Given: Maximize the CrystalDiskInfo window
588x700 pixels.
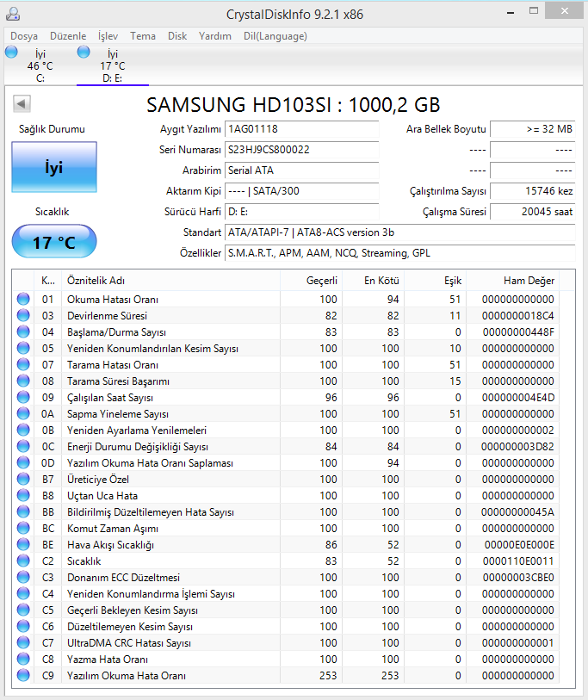Looking at the screenshot, I should [534, 11].
